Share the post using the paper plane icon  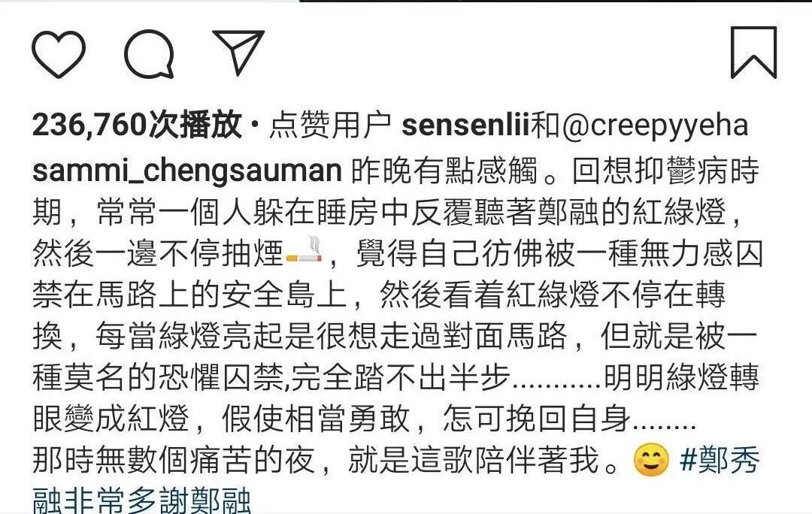click(x=239, y=53)
